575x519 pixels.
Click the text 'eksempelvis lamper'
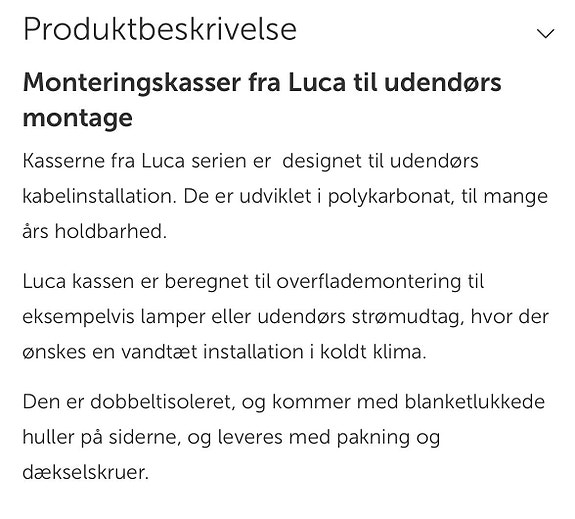point(114,317)
